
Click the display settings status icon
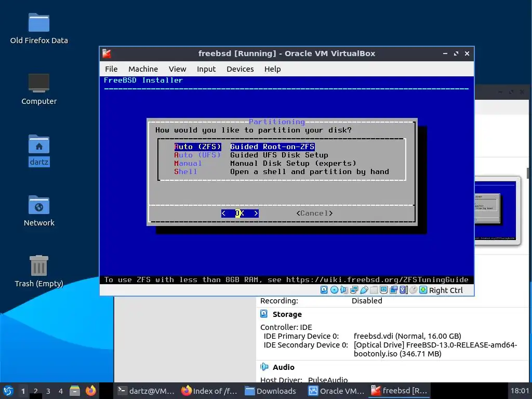[384, 290]
